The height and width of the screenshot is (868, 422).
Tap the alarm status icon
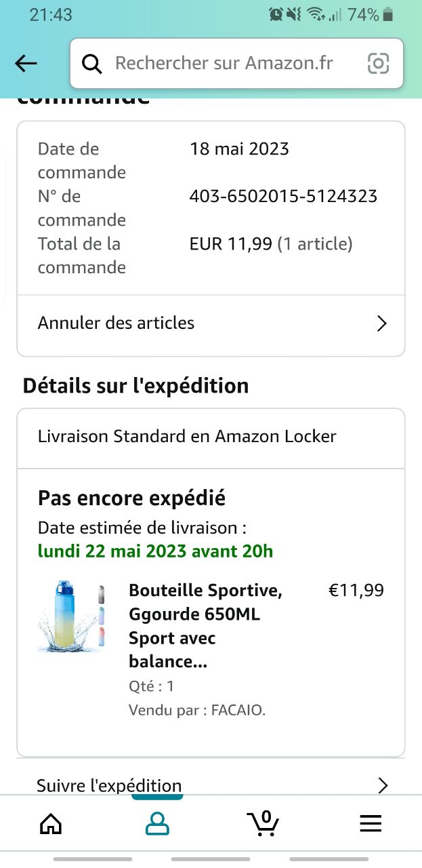pos(276,14)
